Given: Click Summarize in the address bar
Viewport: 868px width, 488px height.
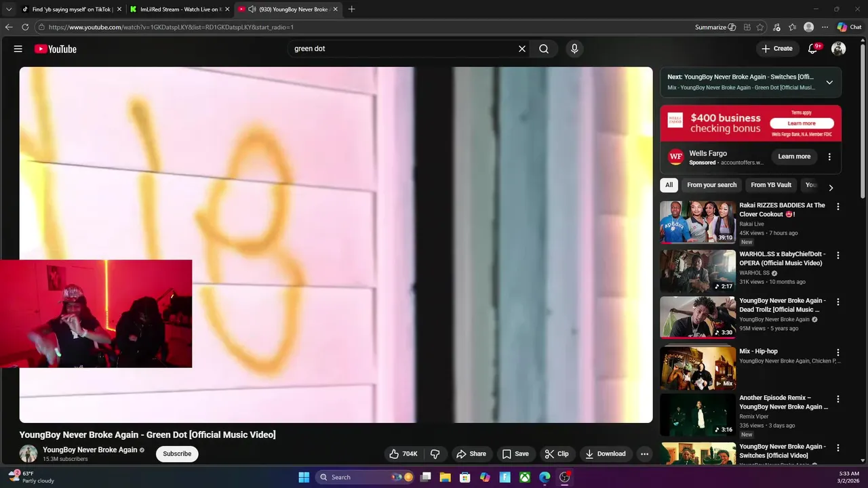Looking at the screenshot, I should click(715, 27).
